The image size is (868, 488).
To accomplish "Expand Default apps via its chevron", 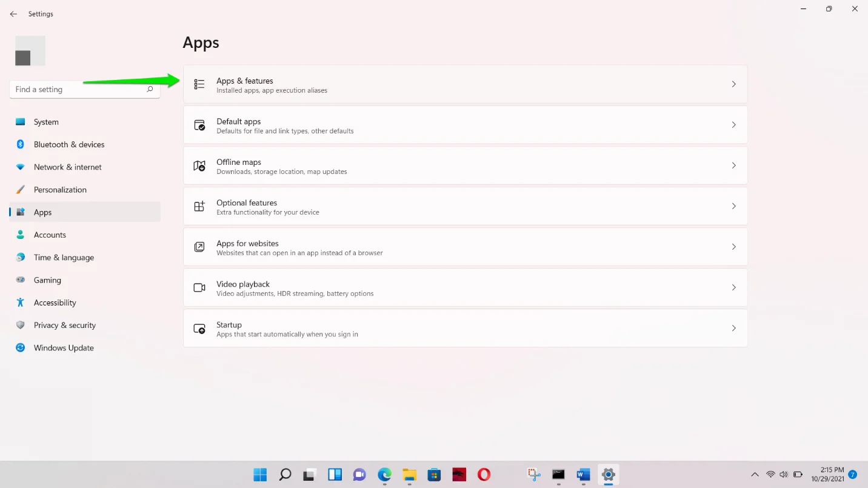I will pos(733,125).
